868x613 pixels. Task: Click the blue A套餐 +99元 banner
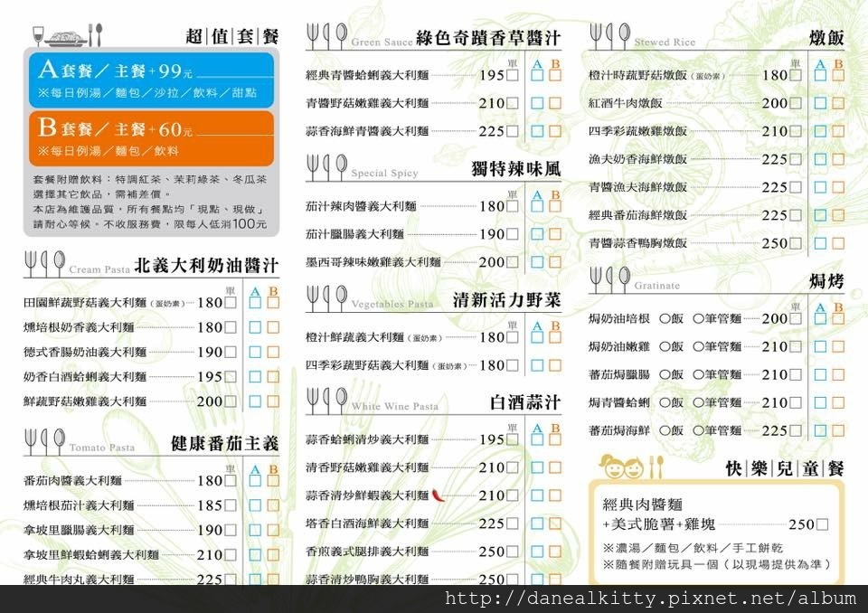pos(151,80)
